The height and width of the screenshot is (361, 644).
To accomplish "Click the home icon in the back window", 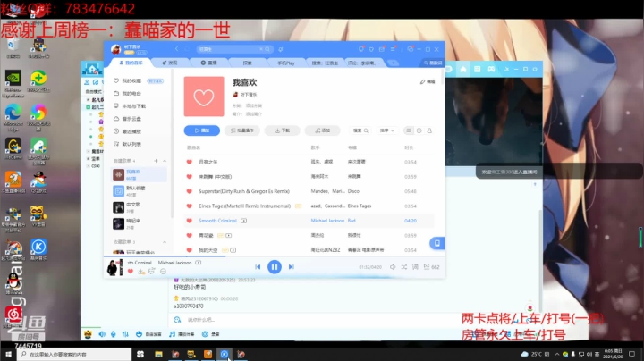I will click(x=463, y=70).
